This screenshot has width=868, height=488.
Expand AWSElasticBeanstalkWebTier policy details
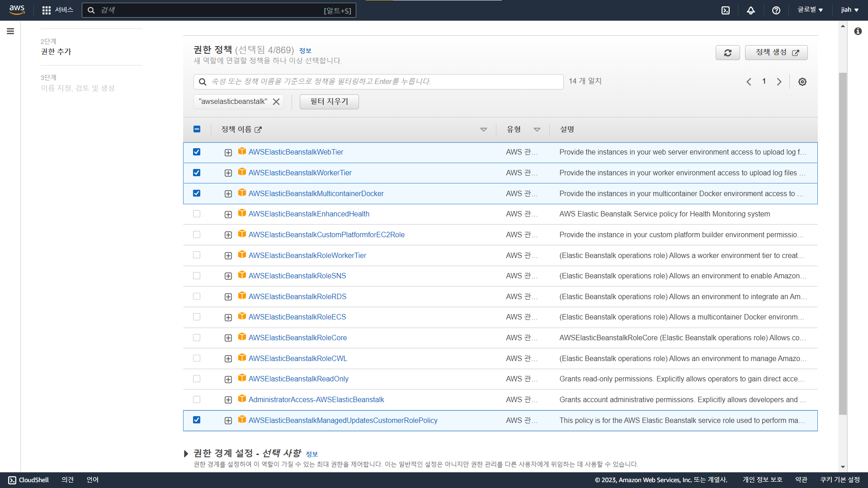[228, 153]
